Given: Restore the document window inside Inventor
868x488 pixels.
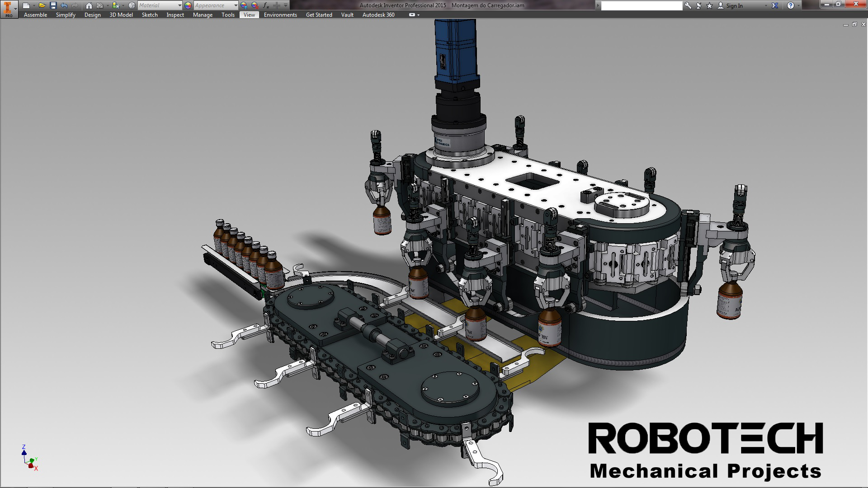Looking at the screenshot, I should click(854, 25).
